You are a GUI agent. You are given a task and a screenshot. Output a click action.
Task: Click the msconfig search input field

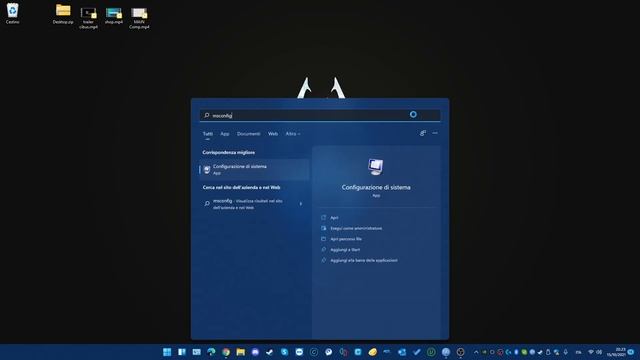pyautogui.click(x=320, y=116)
